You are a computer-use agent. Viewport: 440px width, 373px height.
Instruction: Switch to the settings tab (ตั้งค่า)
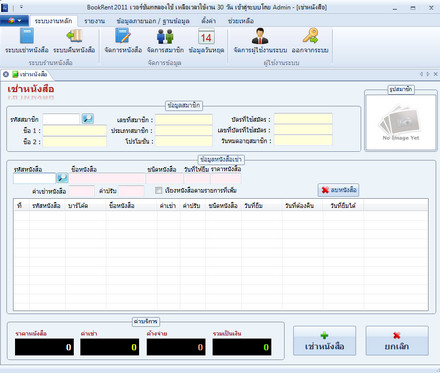pos(208,21)
